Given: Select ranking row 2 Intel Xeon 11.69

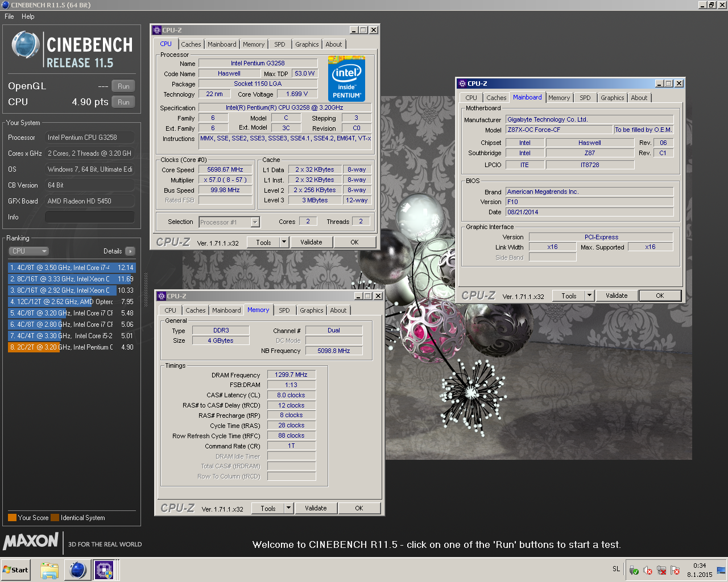Looking at the screenshot, I should [72, 279].
